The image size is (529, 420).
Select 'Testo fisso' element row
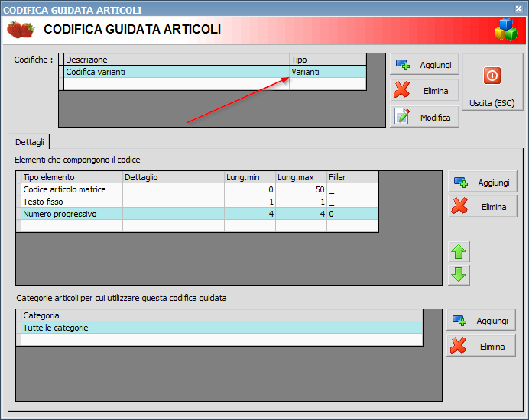coord(200,202)
